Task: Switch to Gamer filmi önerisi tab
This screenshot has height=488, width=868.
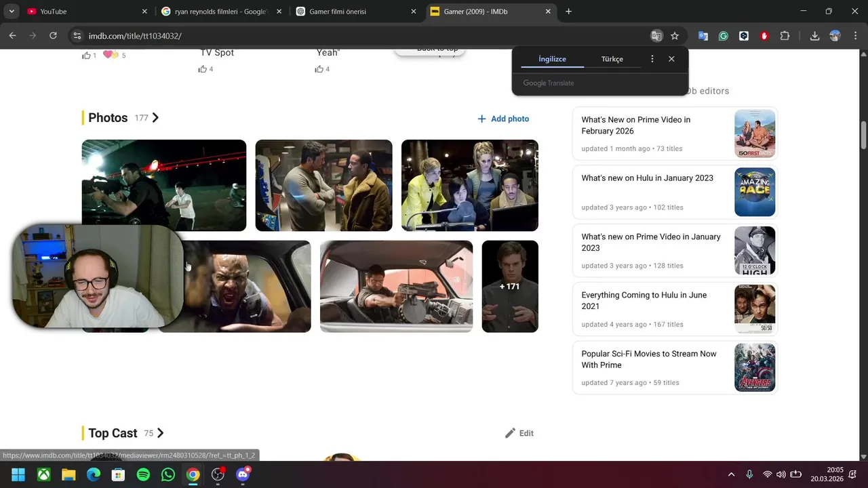Action: (x=356, y=12)
